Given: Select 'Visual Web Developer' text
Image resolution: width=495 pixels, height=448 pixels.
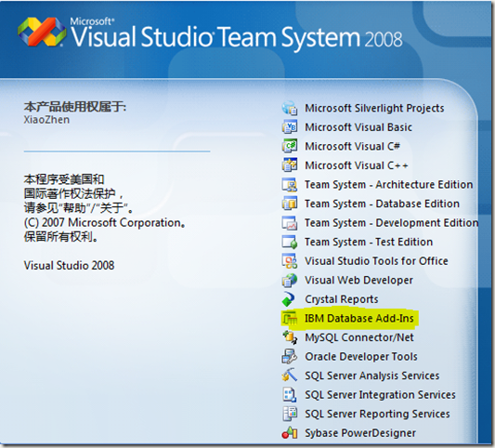Looking at the screenshot, I should [x=358, y=281].
